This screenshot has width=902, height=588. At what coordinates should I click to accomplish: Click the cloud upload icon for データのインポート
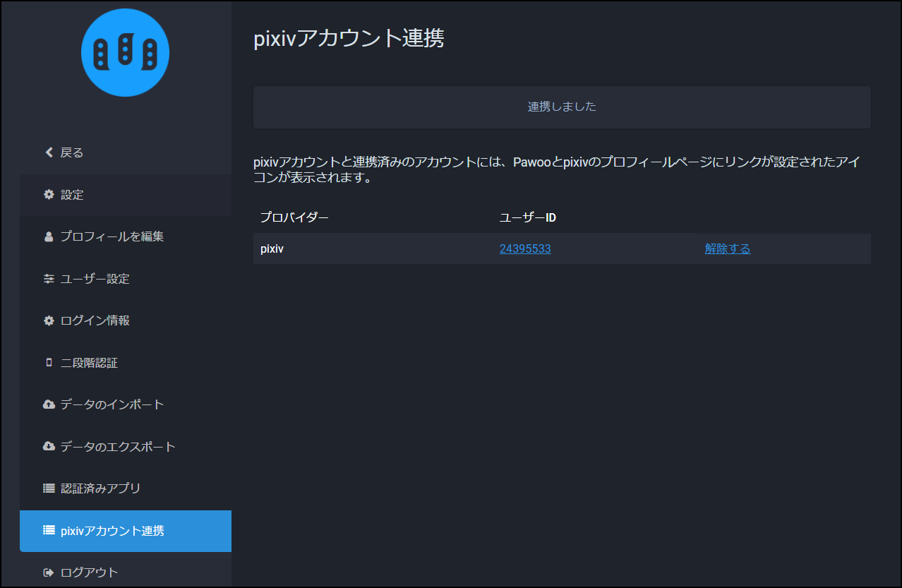49,404
